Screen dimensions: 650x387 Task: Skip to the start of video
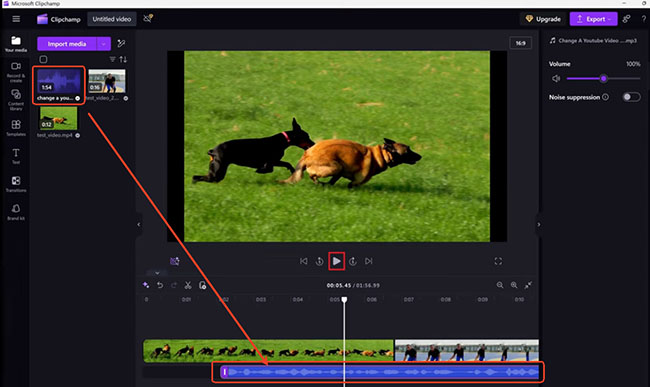(303, 261)
